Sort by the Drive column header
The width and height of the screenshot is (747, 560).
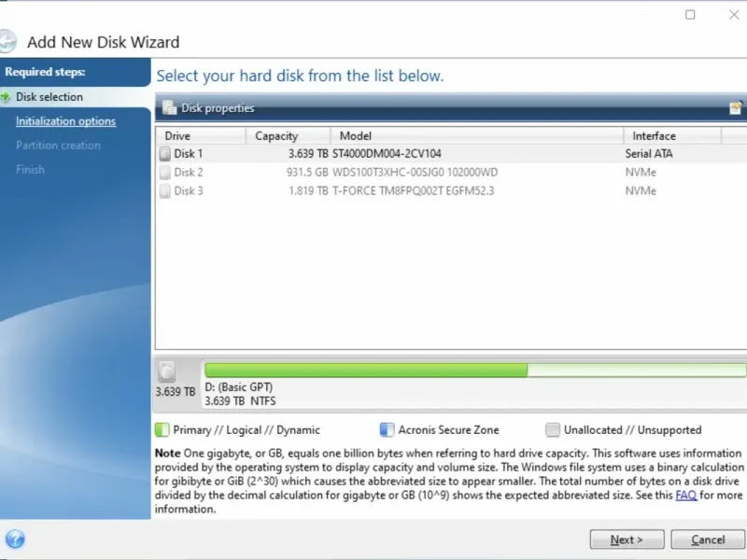pos(201,135)
